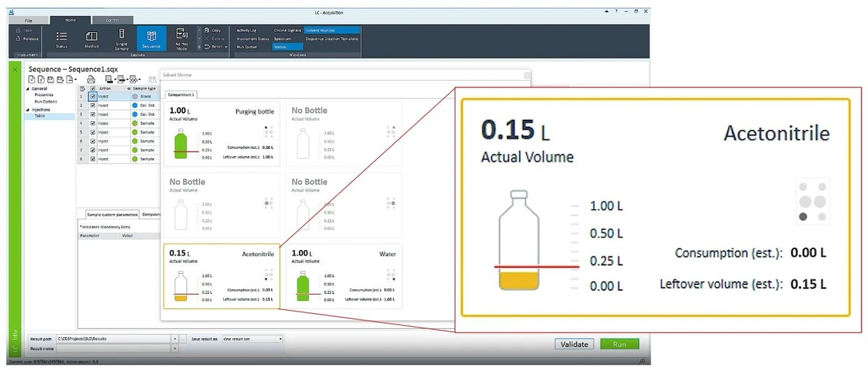This screenshot has width=868, height=370.
Task: Select Sample custom parameters tab
Action: [x=112, y=215]
